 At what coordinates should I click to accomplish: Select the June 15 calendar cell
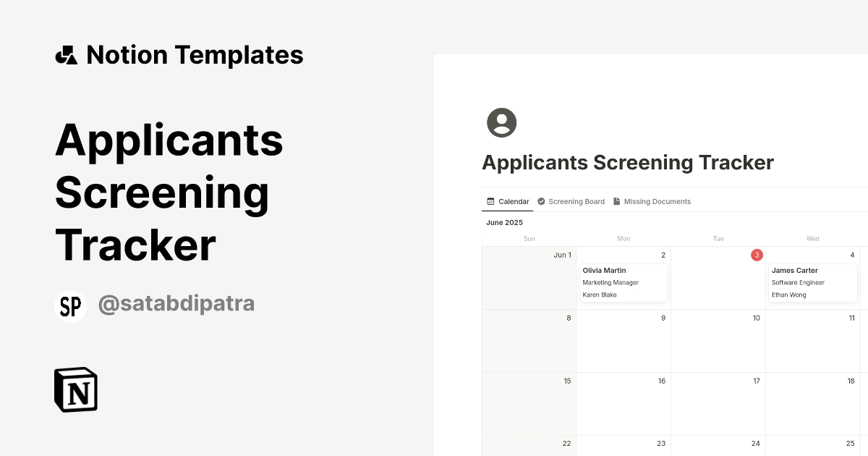tap(529, 403)
